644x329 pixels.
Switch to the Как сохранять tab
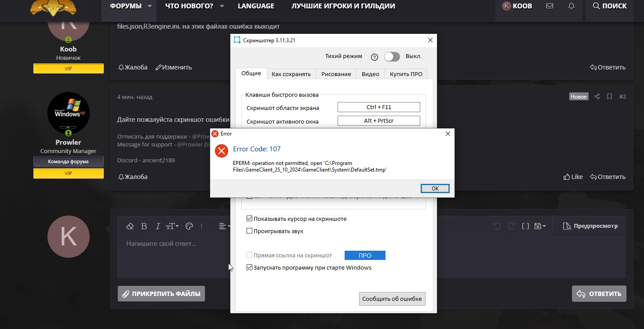click(x=291, y=74)
